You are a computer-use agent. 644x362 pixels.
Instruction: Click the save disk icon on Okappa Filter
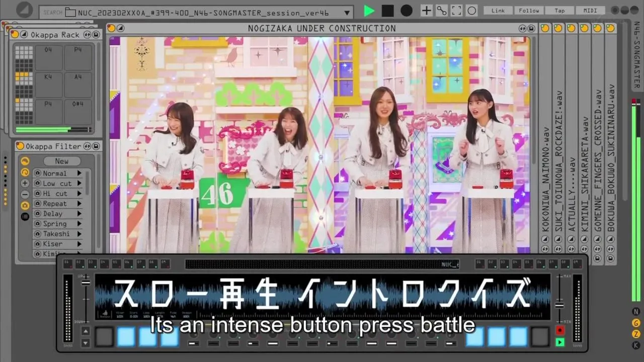[96, 146]
